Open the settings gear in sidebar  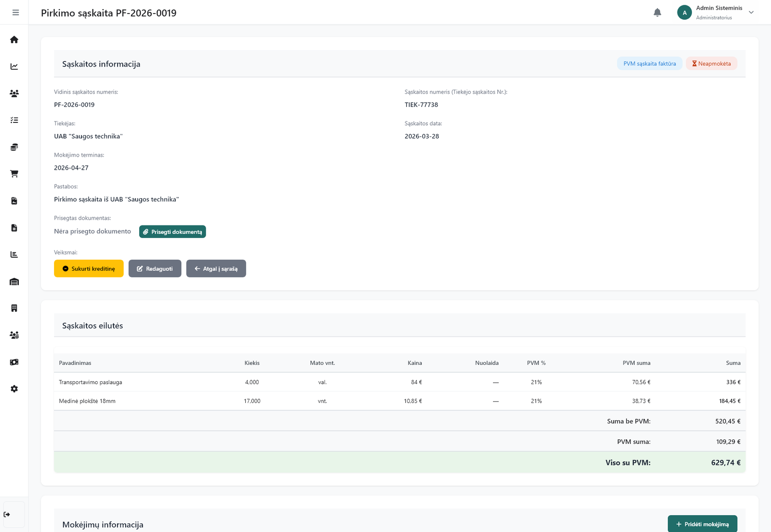coord(14,389)
